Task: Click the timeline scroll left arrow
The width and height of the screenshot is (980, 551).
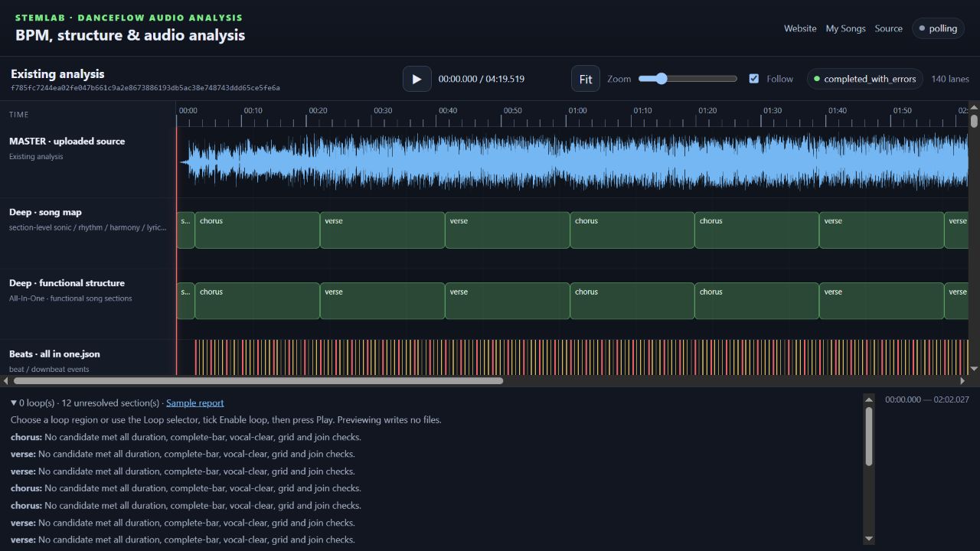Action: click(x=6, y=380)
